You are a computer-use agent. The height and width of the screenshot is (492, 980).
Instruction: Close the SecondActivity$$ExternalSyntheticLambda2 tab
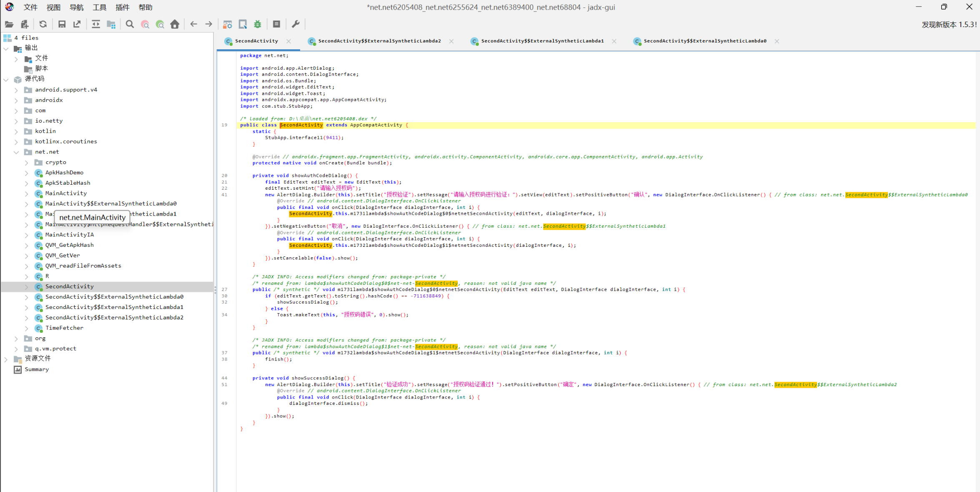tap(451, 41)
